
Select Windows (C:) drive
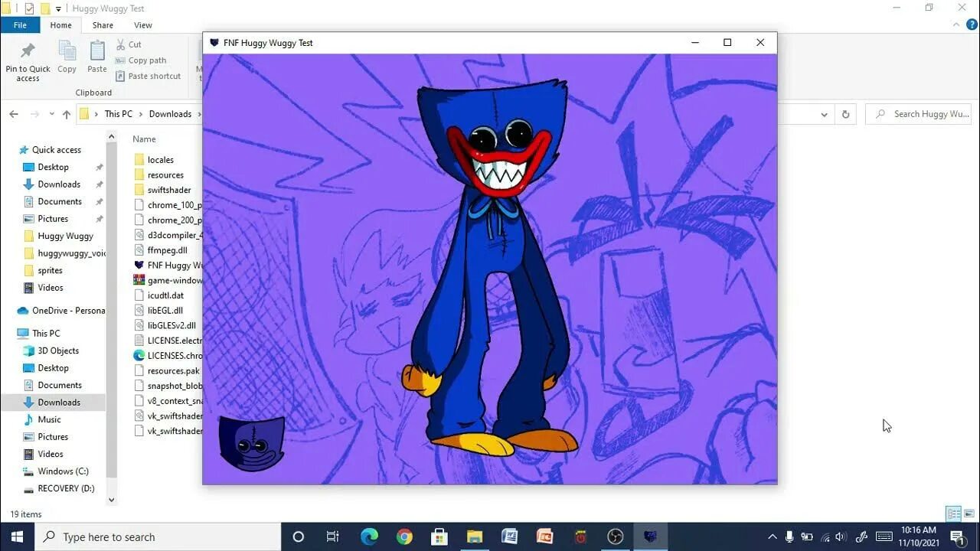63,471
